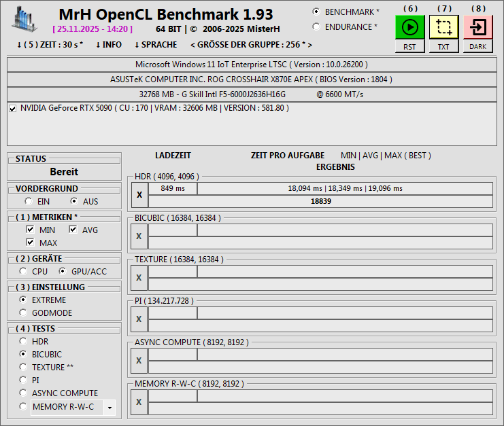Click the TEXTURE empty result field

coord(320,284)
